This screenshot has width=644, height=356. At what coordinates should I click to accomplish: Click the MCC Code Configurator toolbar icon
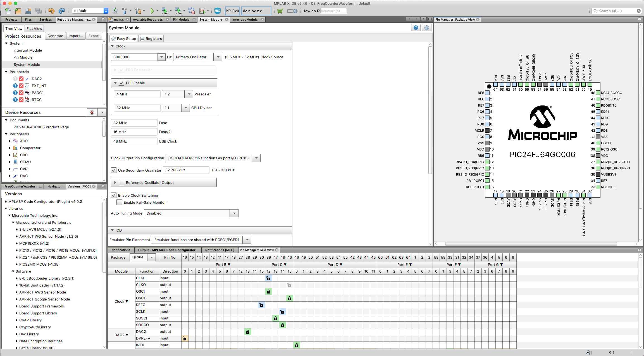pos(217,11)
